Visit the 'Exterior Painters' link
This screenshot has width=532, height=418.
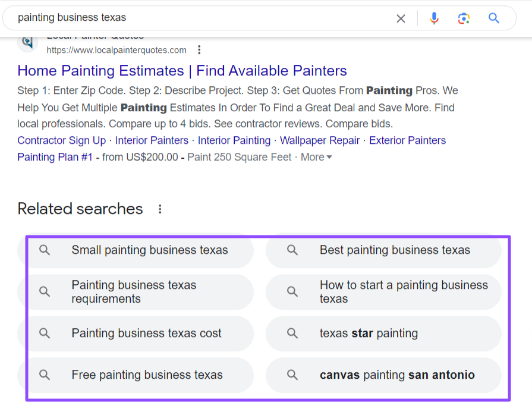pos(407,140)
